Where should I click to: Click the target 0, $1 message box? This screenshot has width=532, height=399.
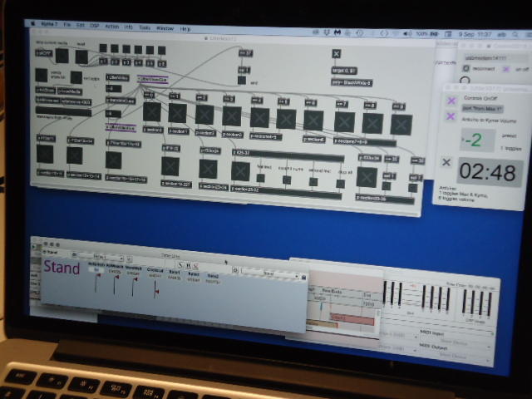(x=344, y=71)
